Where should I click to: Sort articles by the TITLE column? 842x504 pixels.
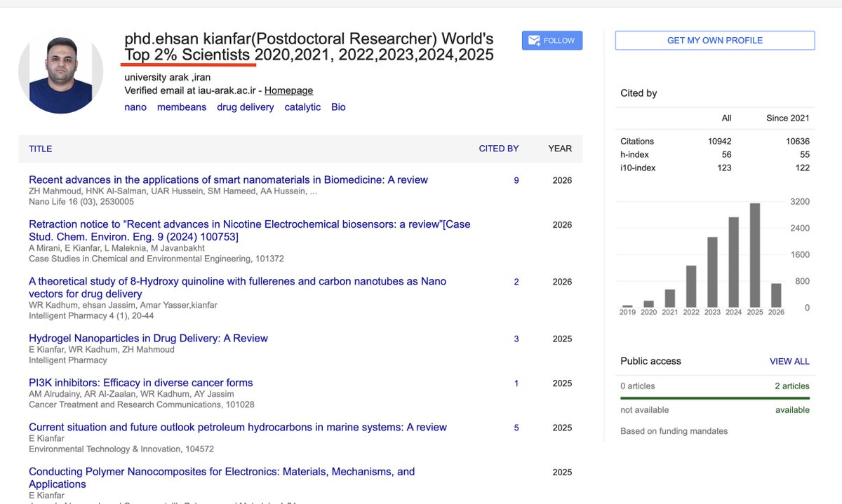click(x=40, y=149)
